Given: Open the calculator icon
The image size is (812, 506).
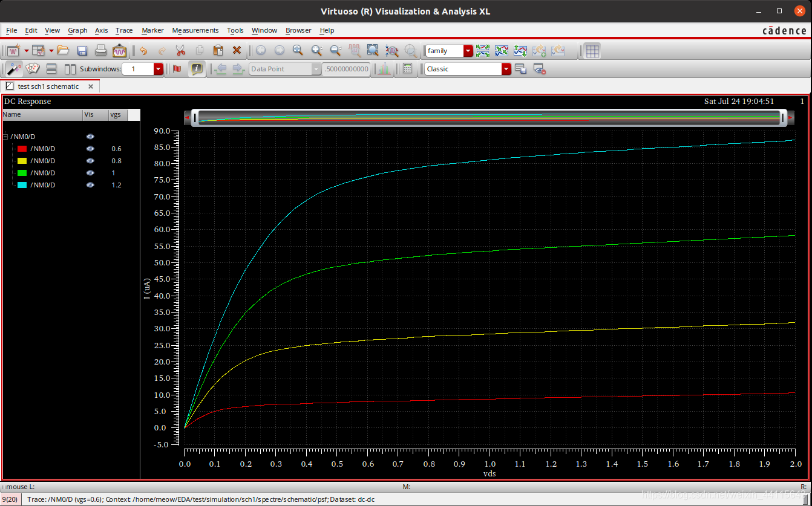Looking at the screenshot, I should 408,69.
